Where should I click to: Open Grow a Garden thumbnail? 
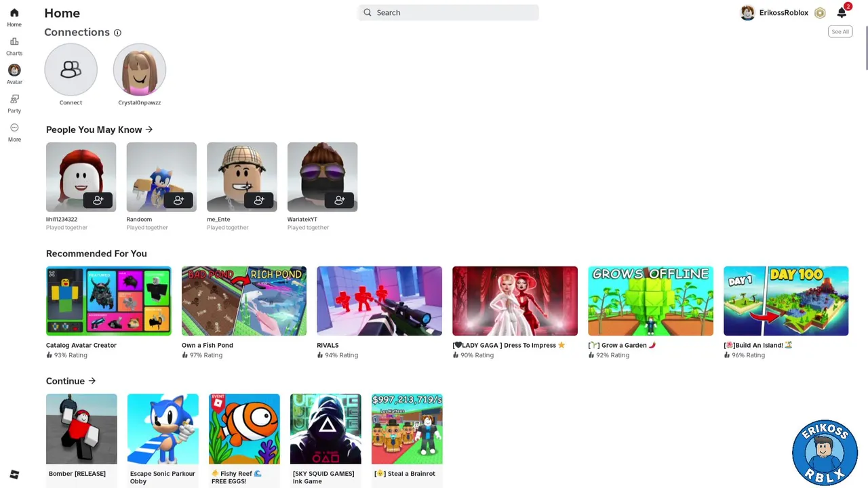point(651,301)
